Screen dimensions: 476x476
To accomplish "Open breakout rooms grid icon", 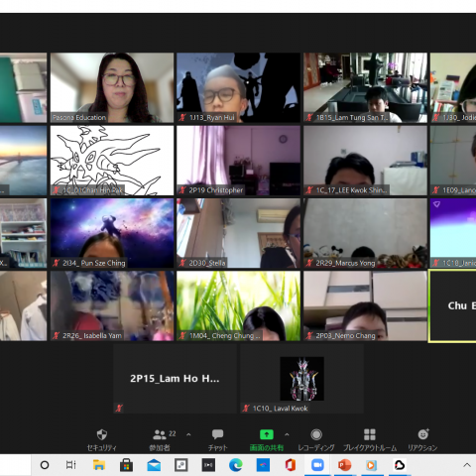I will (370, 434).
